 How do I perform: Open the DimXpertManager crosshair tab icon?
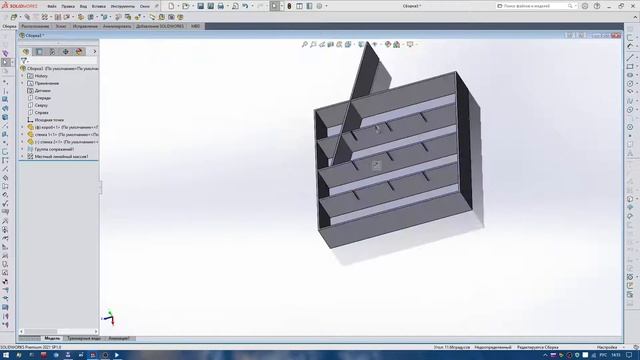(65, 52)
